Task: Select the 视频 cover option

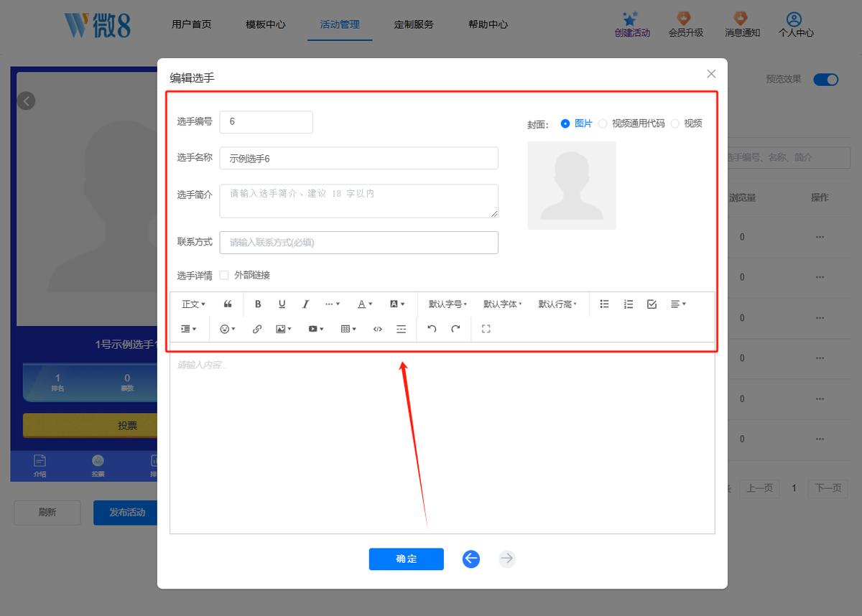Action: coord(686,123)
